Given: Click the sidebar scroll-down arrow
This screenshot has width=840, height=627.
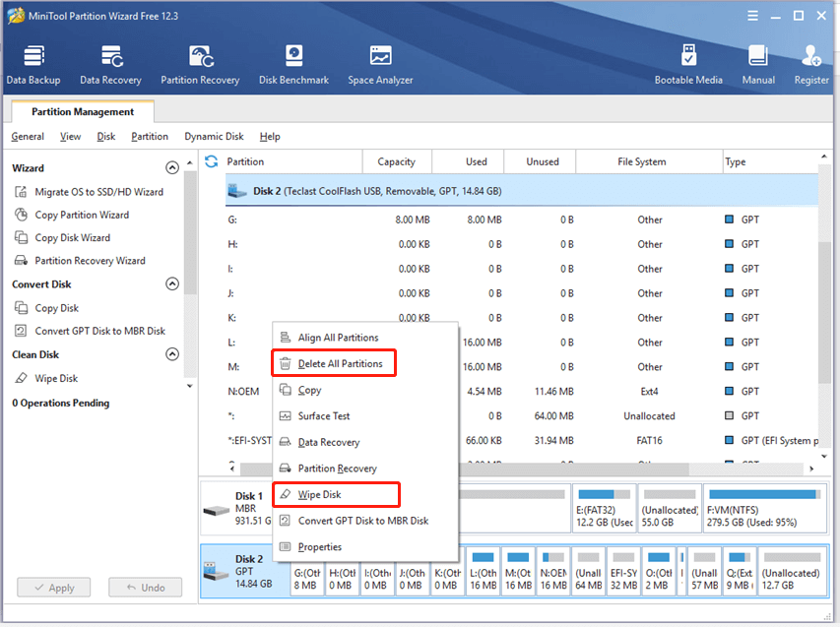Looking at the screenshot, I should pos(190,386).
